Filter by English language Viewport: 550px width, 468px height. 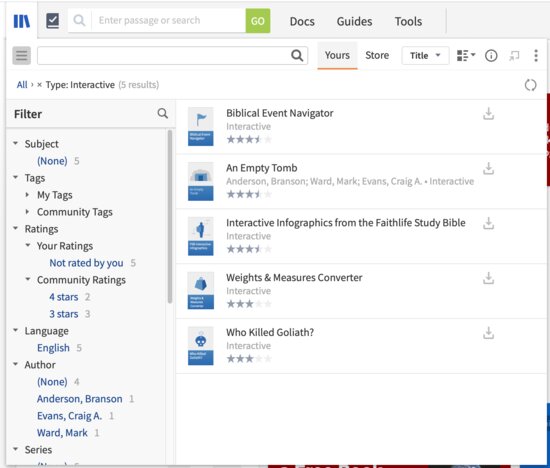53,348
